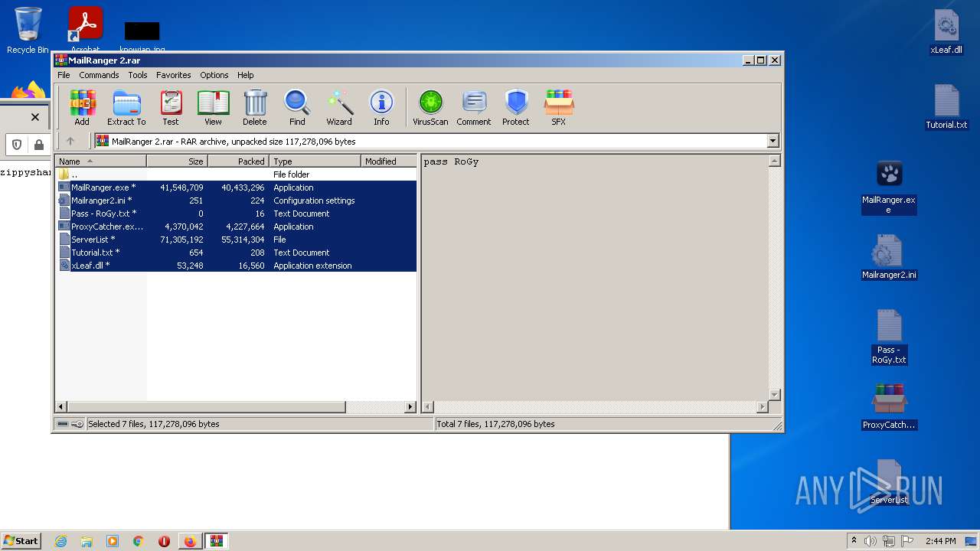Screen dimensions: 980x551
Task: Open Chrome from the taskbar
Action: [x=138, y=541]
